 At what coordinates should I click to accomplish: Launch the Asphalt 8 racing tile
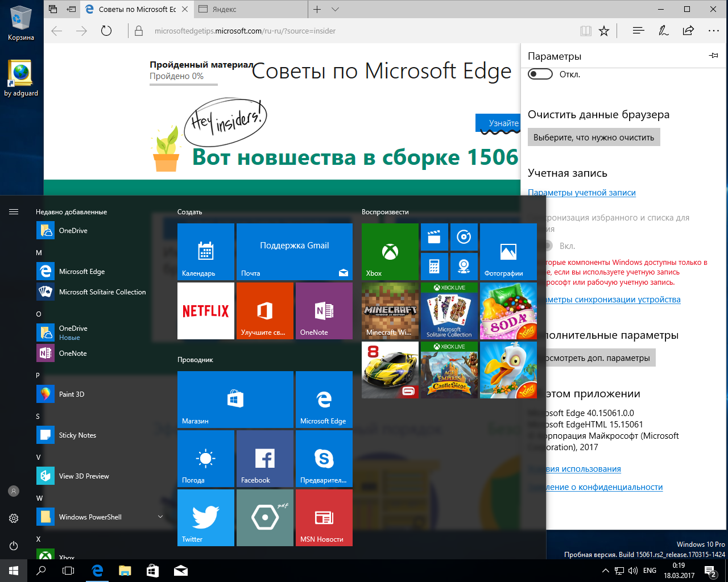390,370
